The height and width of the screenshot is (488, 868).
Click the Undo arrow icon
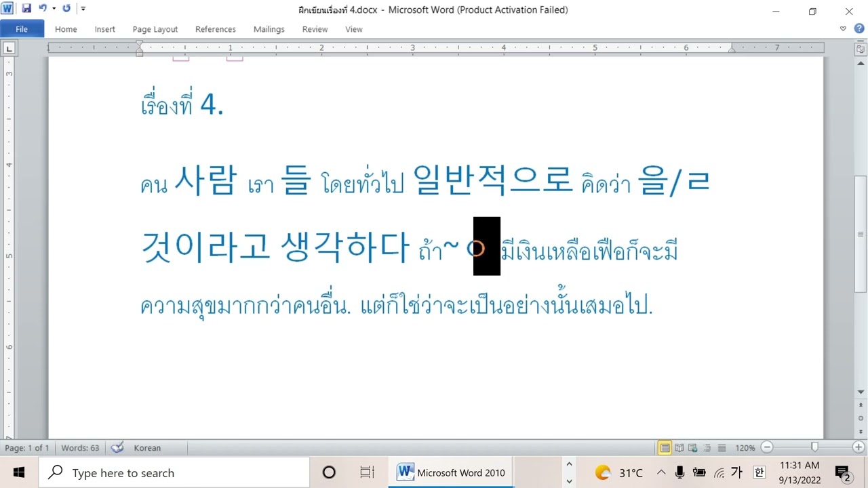coord(42,9)
